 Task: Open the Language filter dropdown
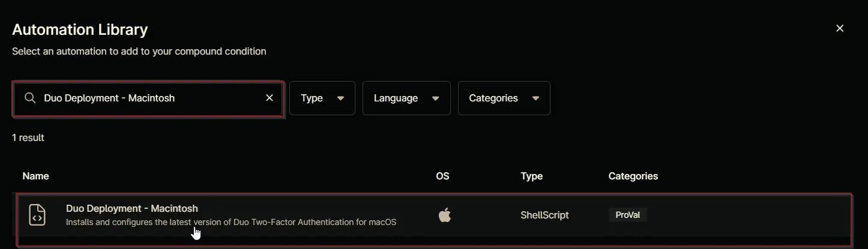(x=406, y=98)
